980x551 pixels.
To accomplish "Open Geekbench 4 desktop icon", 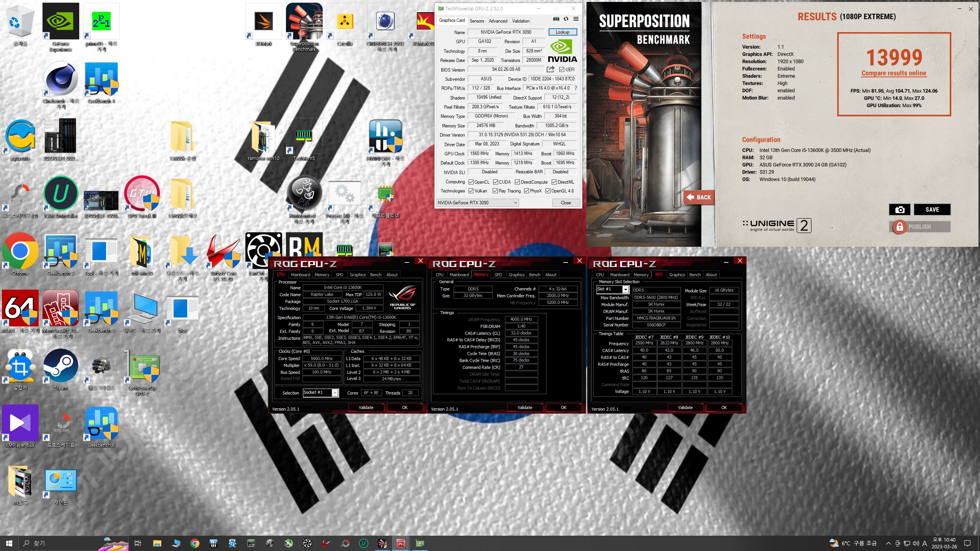I will (x=101, y=82).
